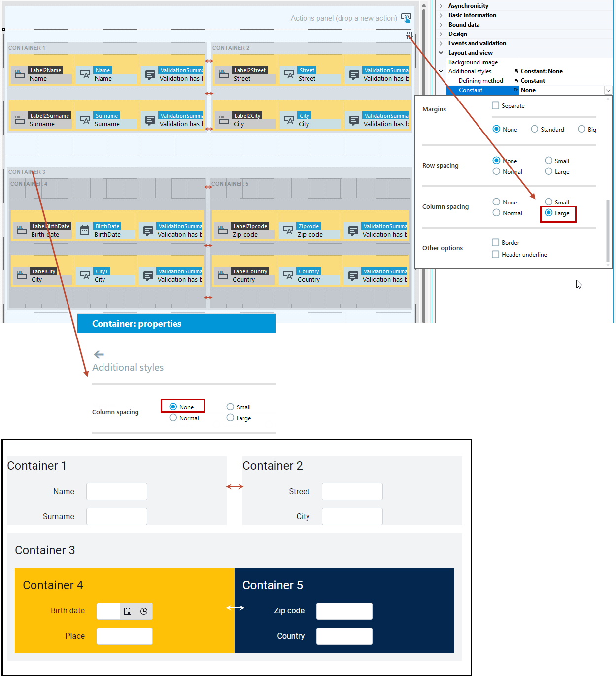616x676 pixels.
Task: Enable the Border checkbox under Other options
Action: coord(496,243)
